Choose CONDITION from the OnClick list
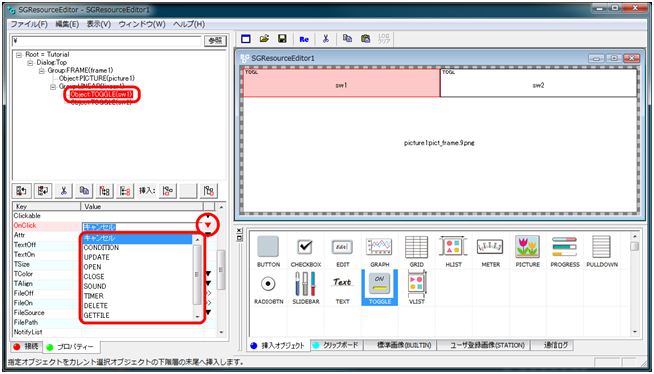Viewport: 654px width, 374px height. (137, 248)
